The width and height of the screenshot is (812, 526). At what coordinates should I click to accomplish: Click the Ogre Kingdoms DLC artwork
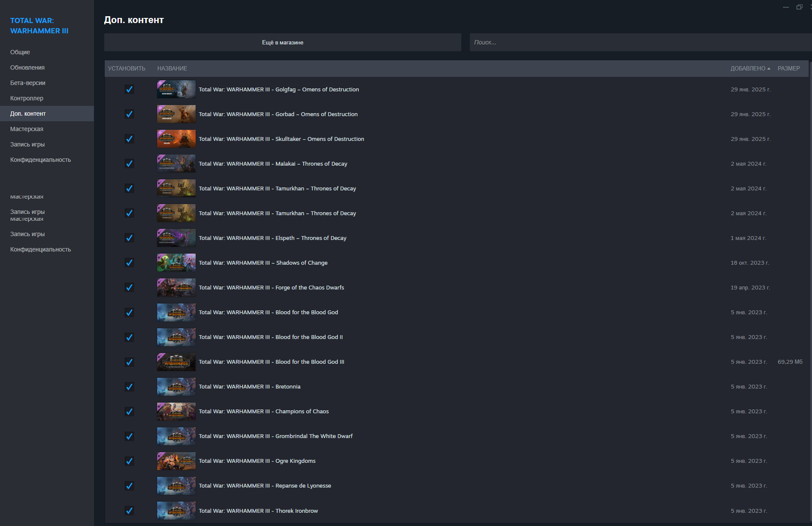pos(176,461)
